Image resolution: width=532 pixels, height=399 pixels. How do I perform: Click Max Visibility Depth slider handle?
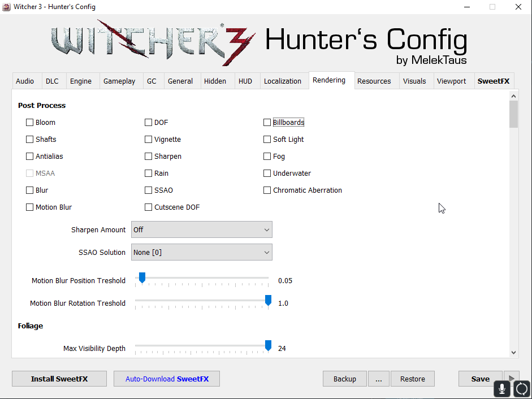click(x=268, y=345)
